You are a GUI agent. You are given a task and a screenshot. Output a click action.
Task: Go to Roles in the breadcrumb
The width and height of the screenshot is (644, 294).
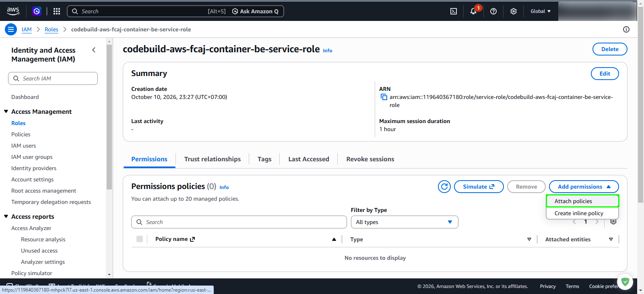(x=52, y=29)
